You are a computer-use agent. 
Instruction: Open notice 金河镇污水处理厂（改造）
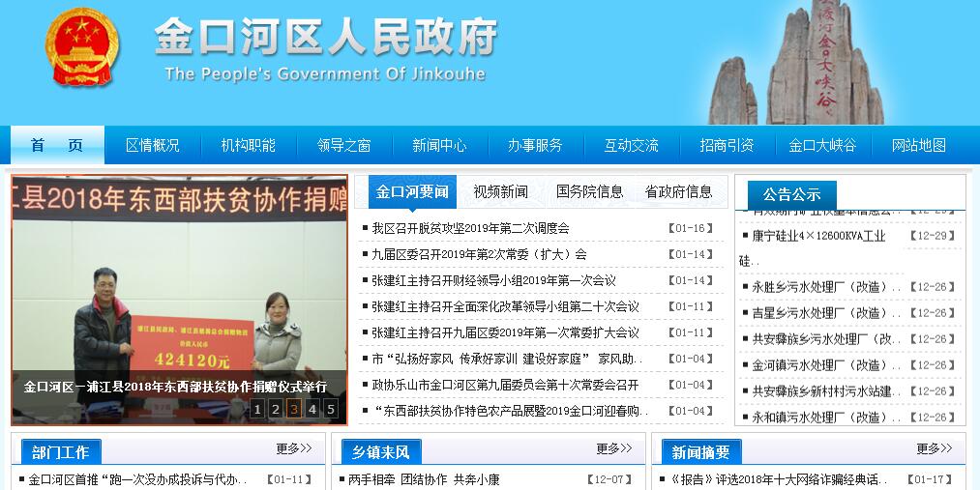click(825, 365)
